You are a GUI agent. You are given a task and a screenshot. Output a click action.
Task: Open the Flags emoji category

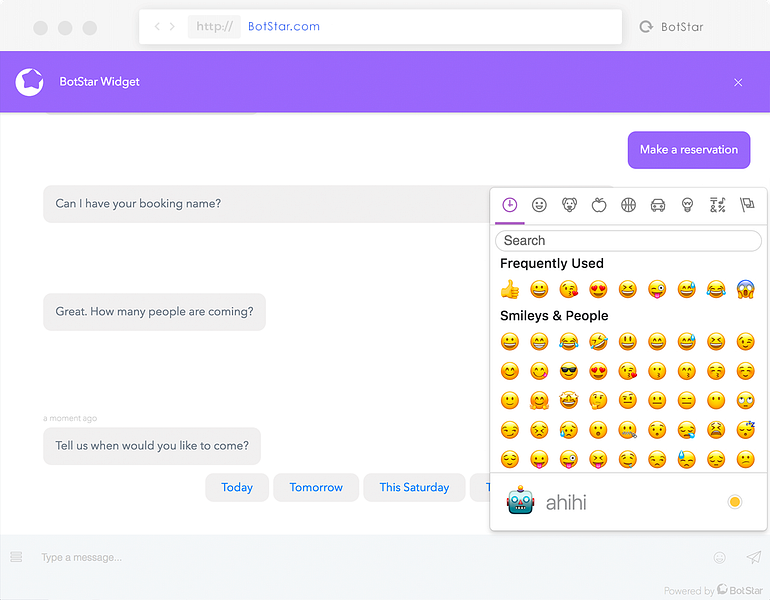[x=747, y=205]
